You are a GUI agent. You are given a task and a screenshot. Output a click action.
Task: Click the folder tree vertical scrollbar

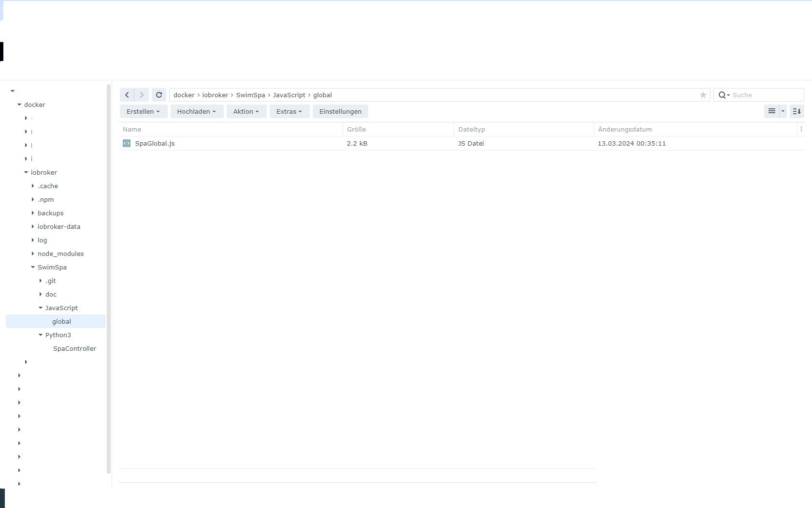(x=109, y=279)
